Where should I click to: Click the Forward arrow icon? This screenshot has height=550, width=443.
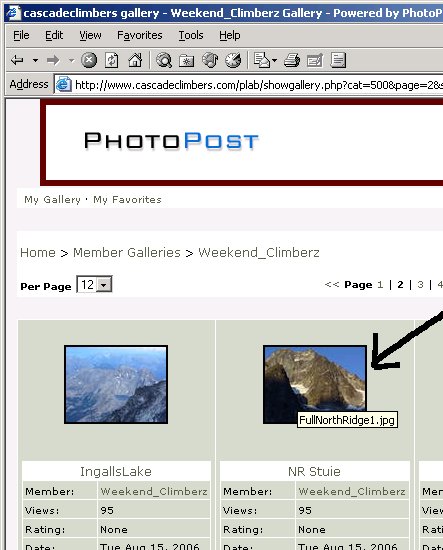coord(53,60)
